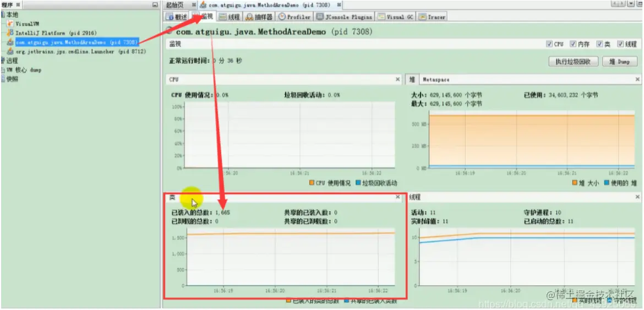Close the 类 chart panel
Viewport: 644px width, 310px height.
397,197
